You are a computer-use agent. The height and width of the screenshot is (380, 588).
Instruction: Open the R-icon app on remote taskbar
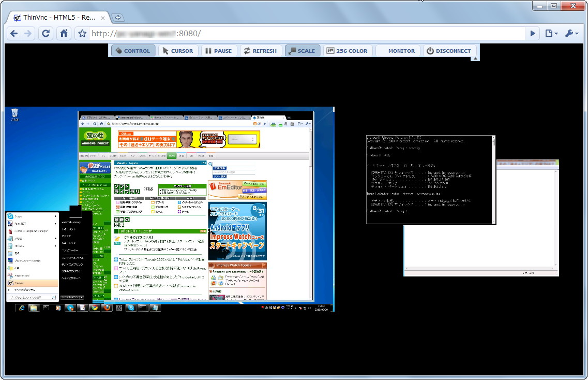click(x=119, y=308)
